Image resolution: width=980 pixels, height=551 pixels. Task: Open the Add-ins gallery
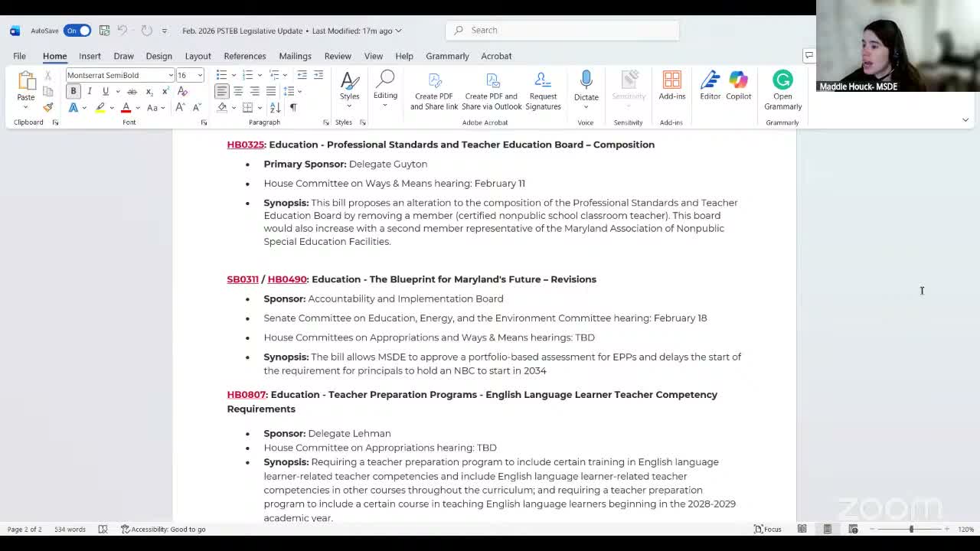(x=671, y=85)
